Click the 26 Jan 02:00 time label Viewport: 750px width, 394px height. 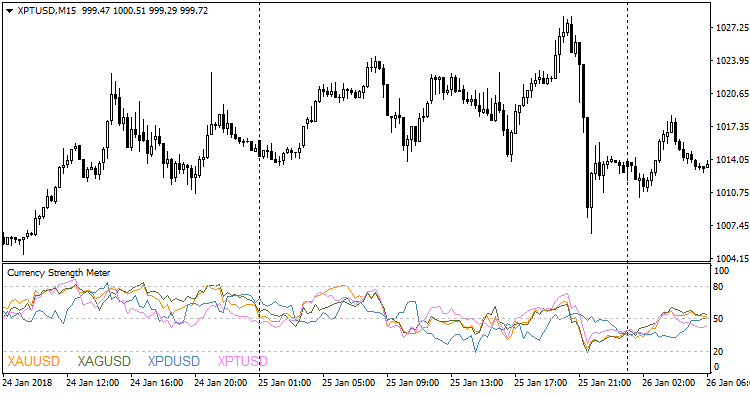click(670, 383)
